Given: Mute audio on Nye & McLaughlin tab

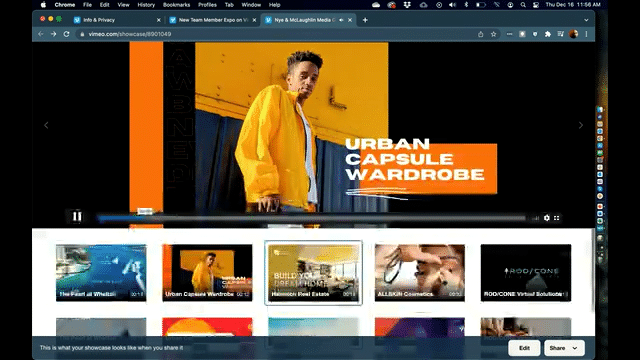Looking at the screenshot, I should pyautogui.click(x=341, y=20).
